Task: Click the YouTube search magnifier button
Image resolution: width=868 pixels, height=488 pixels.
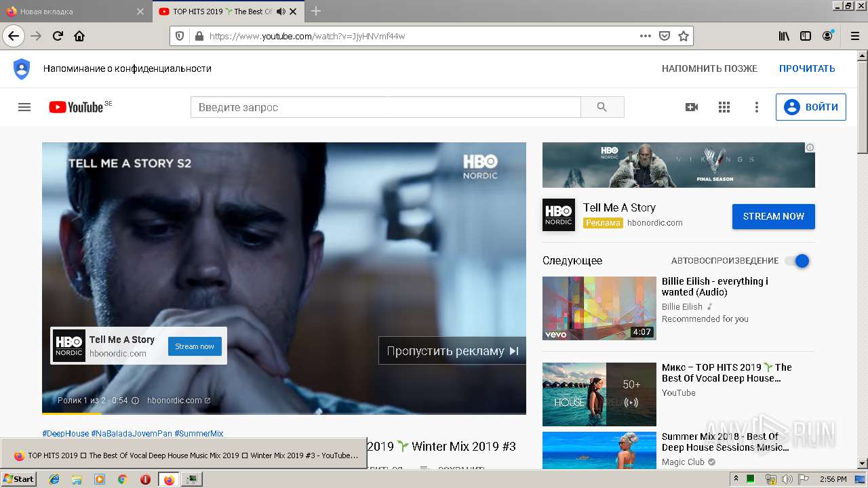Action: tap(602, 107)
